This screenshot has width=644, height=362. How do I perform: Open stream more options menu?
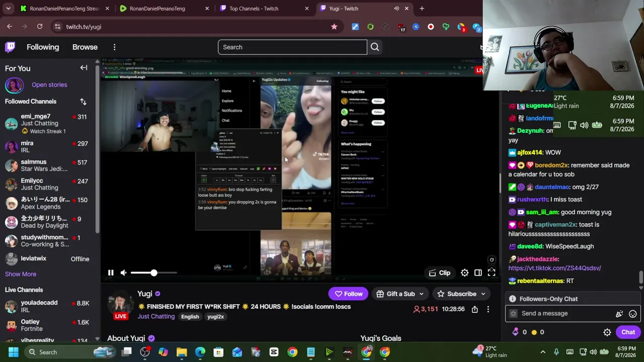[x=488, y=310]
